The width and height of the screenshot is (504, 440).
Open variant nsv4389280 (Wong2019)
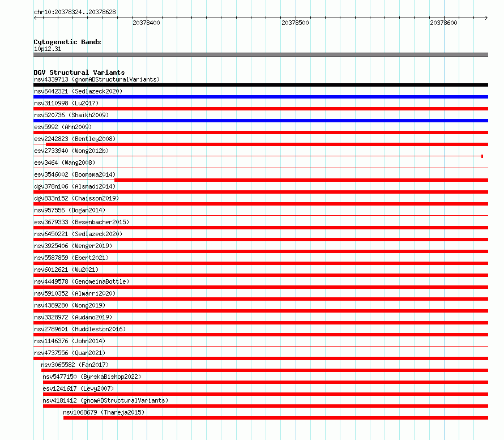(x=70, y=305)
